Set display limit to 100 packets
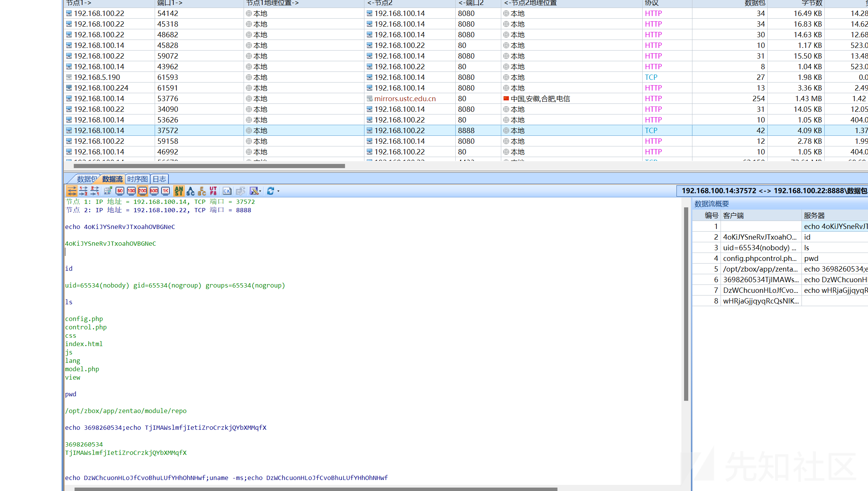Viewport: 868px width, 491px height. point(131,191)
